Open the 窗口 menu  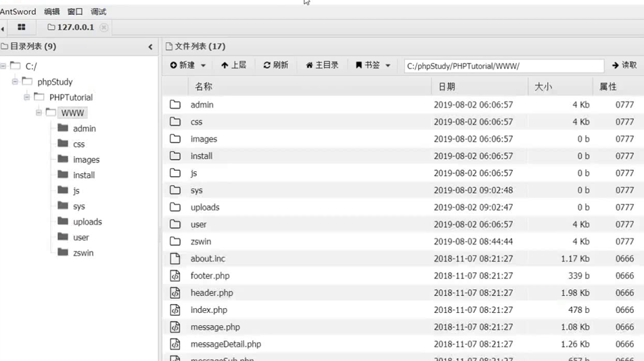pyautogui.click(x=74, y=12)
